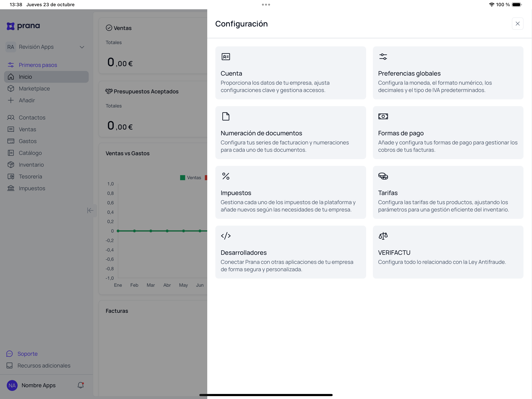Click the Impuestos bank icon in sidebar
Screen dimensions: 532x399
(x=11, y=188)
